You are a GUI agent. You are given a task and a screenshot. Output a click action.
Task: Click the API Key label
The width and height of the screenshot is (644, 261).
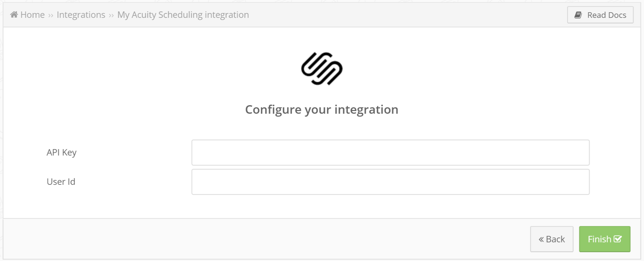62,152
